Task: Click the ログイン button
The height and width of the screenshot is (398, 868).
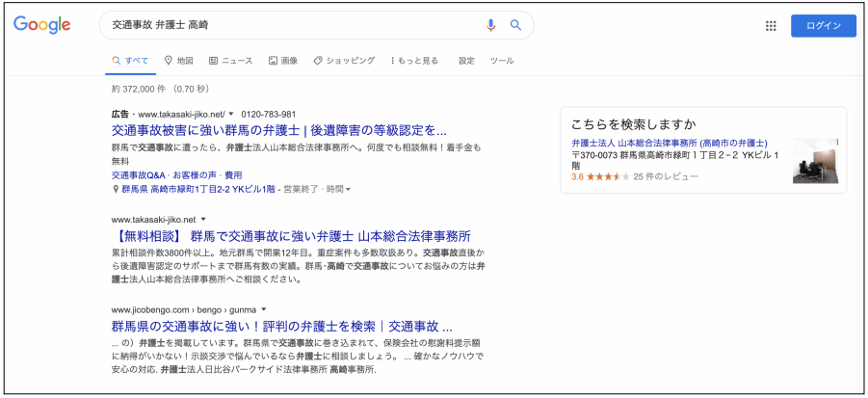Action: 824,25
